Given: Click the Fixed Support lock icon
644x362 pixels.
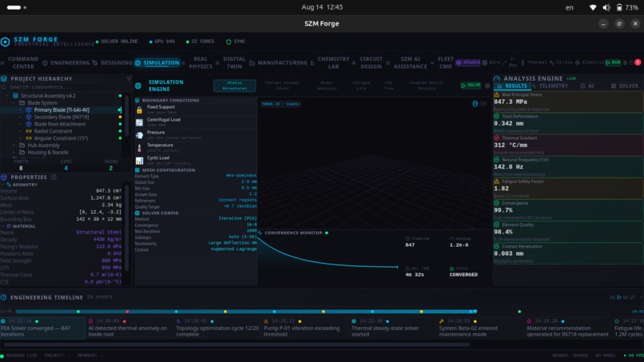Looking at the screenshot, I should point(139,109).
